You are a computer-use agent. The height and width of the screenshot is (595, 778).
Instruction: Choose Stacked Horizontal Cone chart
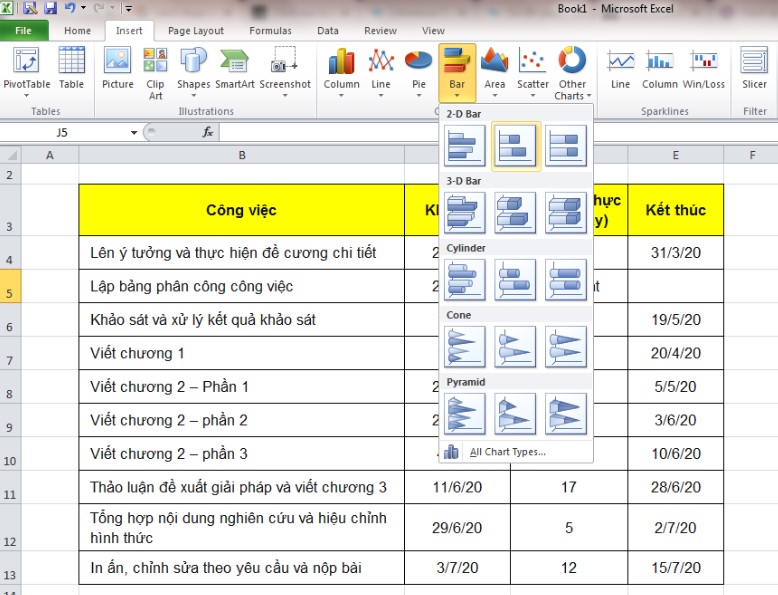515,347
